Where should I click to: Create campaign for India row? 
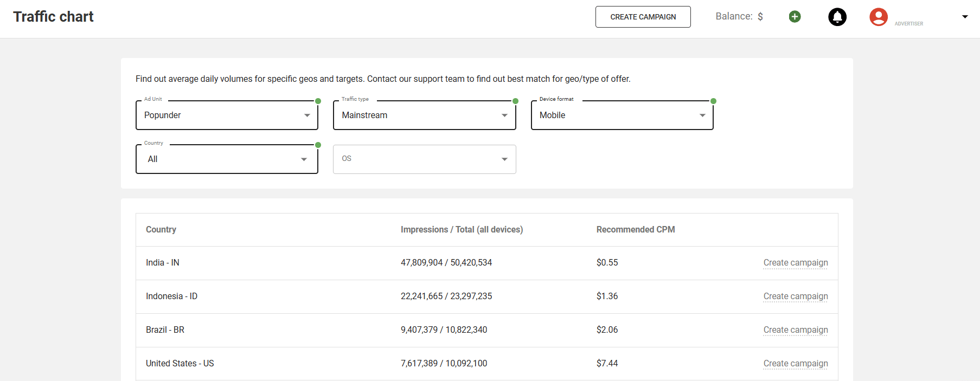click(795, 263)
